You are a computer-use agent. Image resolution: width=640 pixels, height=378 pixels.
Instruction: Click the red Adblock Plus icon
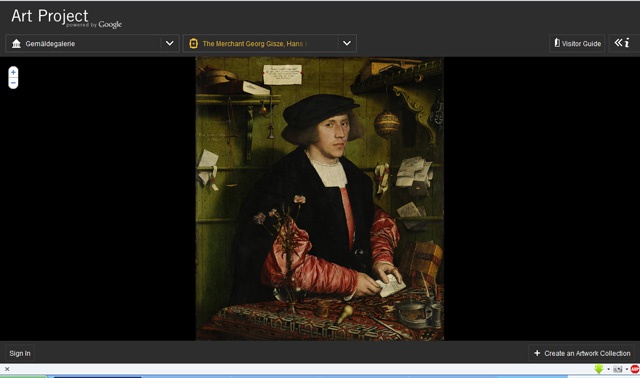click(635, 369)
